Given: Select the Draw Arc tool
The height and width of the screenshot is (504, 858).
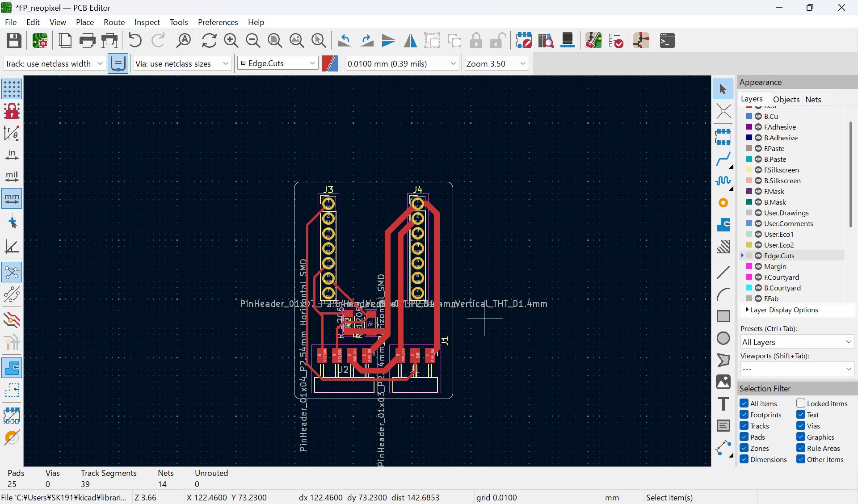Looking at the screenshot, I should click(723, 294).
